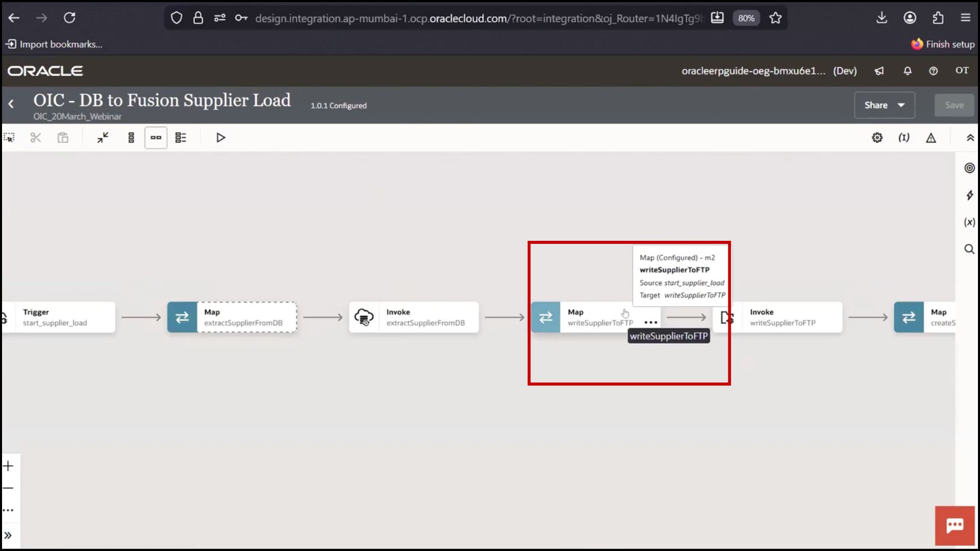Open the triggers target icon in the sidebar

969,168
